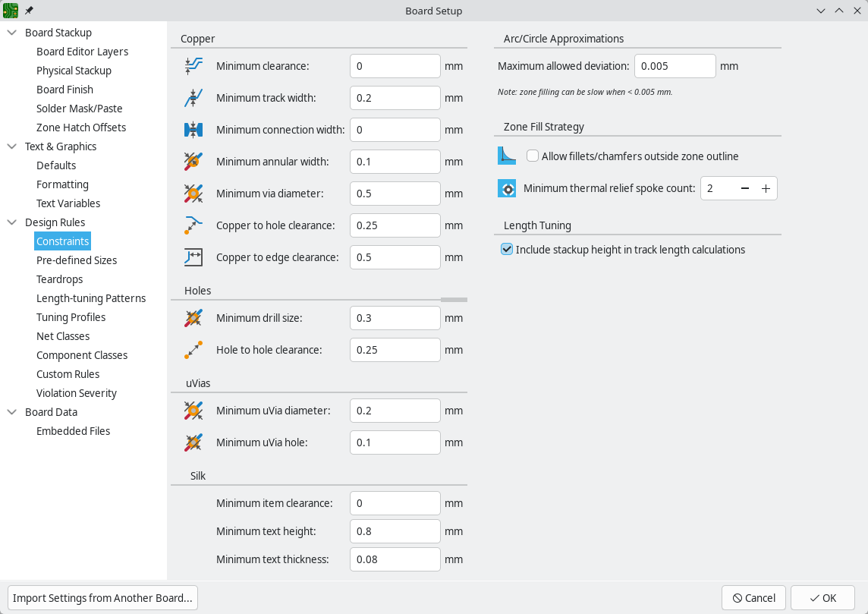The width and height of the screenshot is (868, 614).
Task: Click the Copper to edge clearance icon
Action: tap(193, 257)
